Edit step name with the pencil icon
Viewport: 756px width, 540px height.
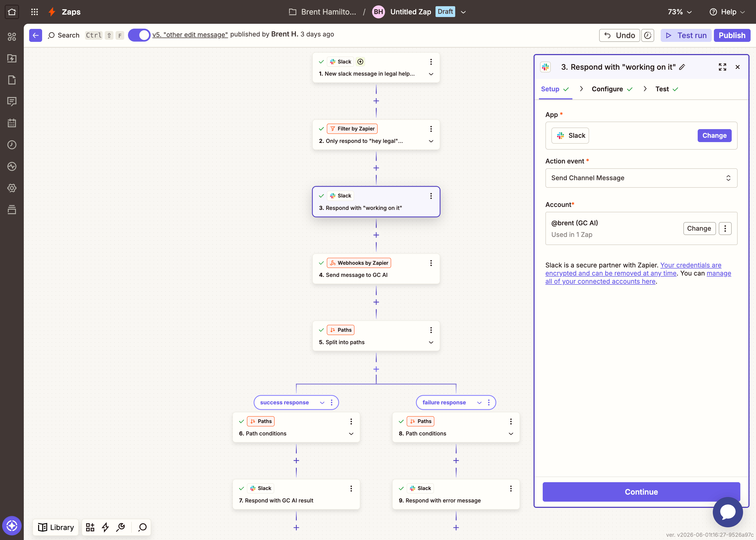(x=682, y=67)
